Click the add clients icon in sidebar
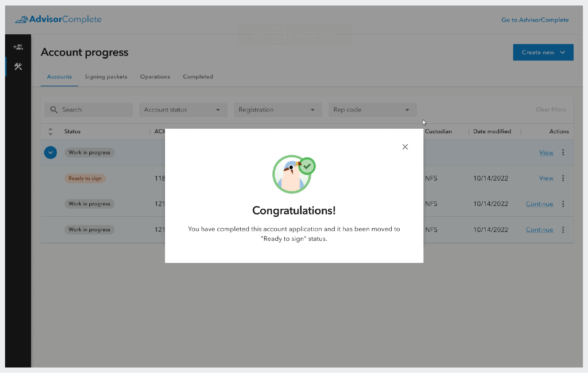The image size is (588, 373). tap(18, 47)
